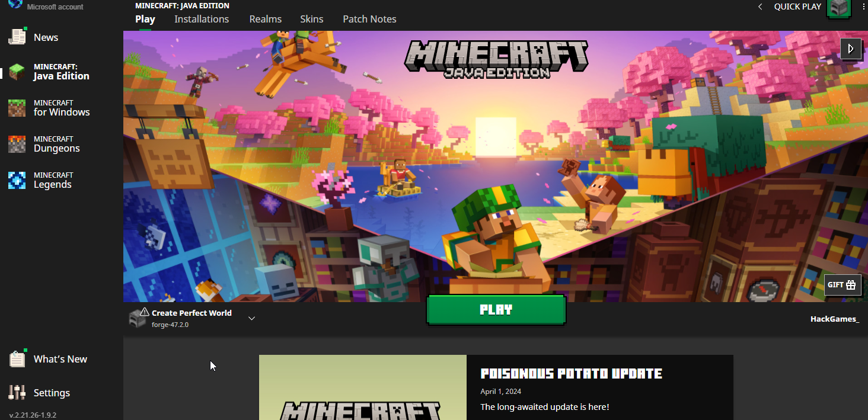Open the Skins tab
The width and height of the screenshot is (868, 420).
click(x=311, y=19)
